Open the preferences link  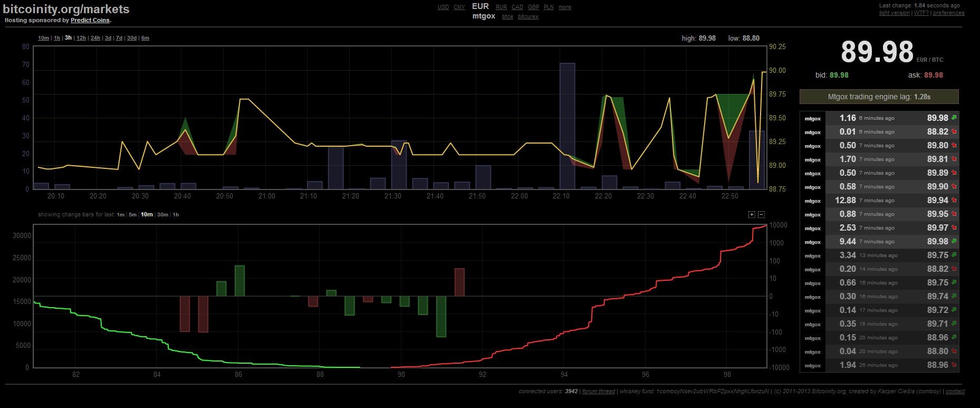point(948,13)
